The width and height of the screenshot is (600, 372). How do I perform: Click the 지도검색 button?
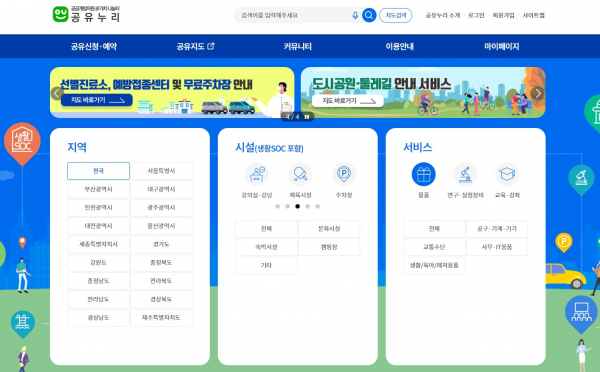(x=396, y=15)
